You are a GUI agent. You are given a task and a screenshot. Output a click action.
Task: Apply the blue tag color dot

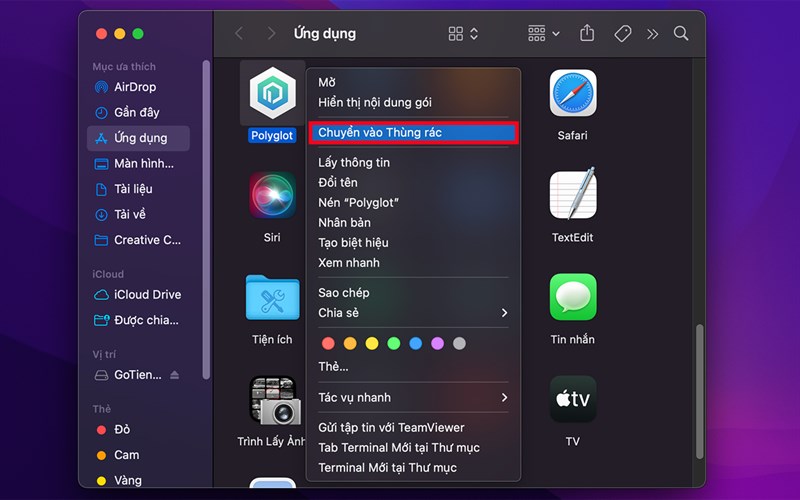[x=416, y=343]
